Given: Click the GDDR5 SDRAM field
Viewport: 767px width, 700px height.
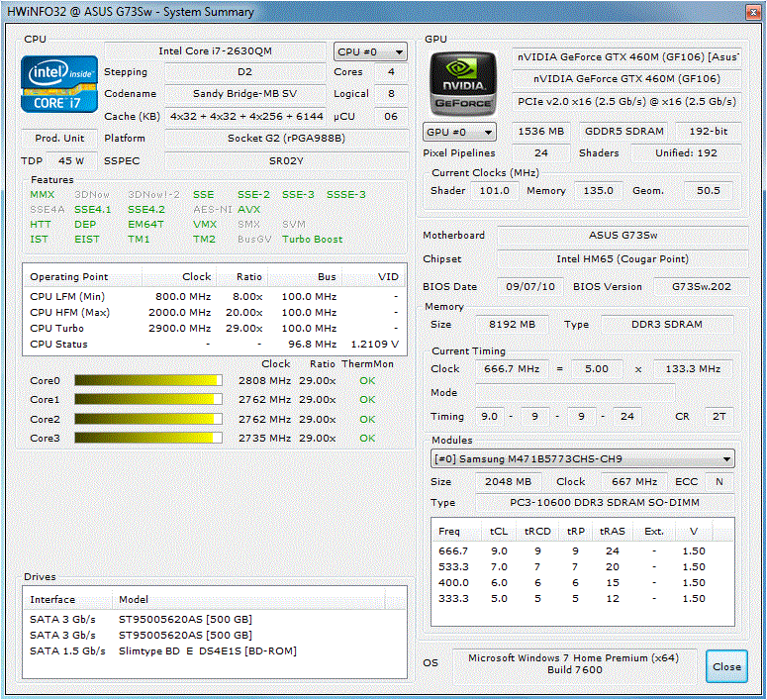Looking at the screenshot, I should point(624,132).
